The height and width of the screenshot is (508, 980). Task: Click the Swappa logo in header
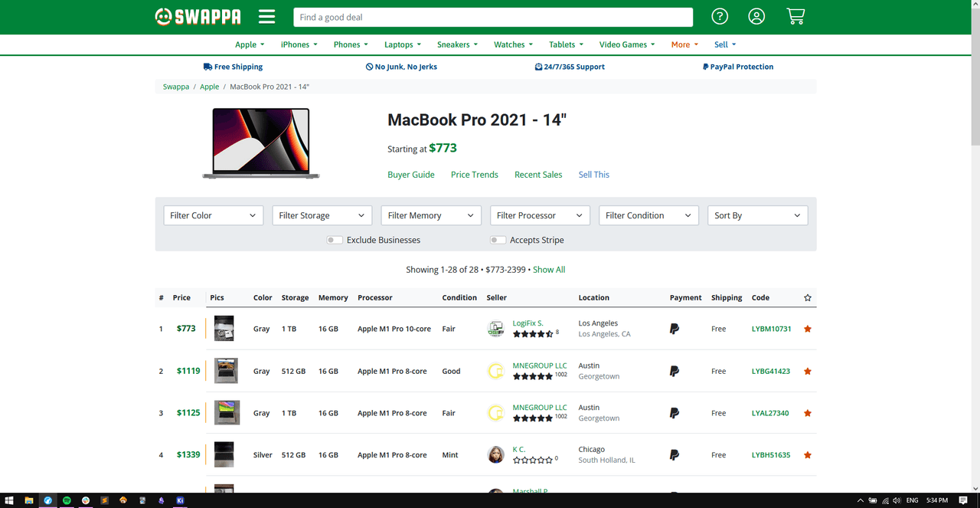point(198,17)
